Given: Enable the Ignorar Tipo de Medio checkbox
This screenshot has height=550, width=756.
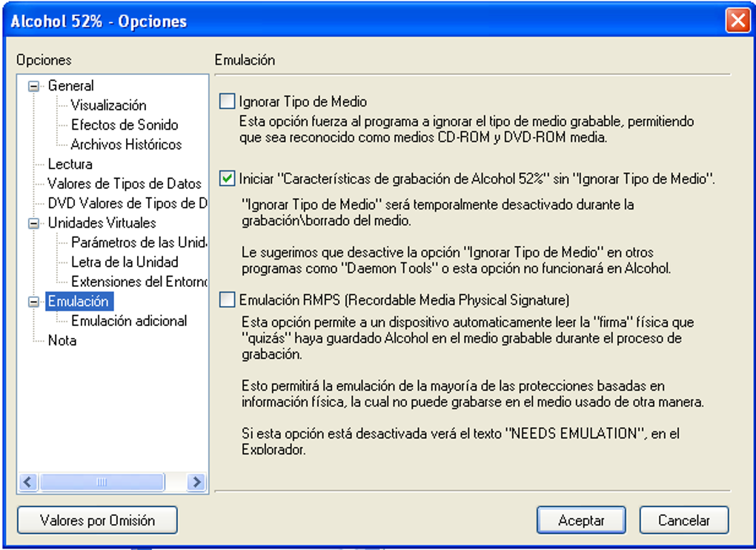Looking at the screenshot, I should [x=228, y=102].
